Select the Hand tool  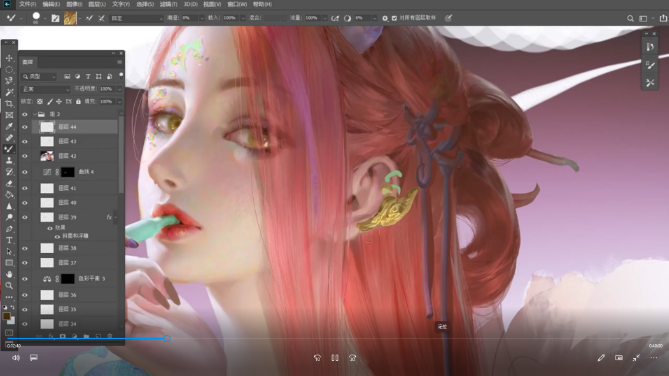pos(9,274)
